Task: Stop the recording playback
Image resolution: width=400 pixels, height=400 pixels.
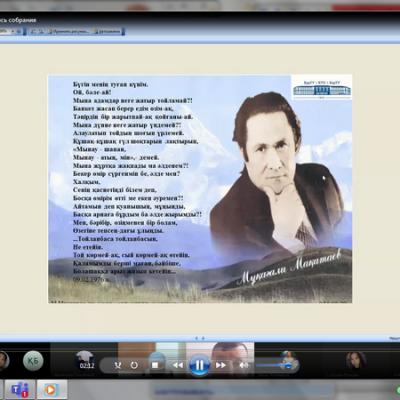Action: click(155, 365)
